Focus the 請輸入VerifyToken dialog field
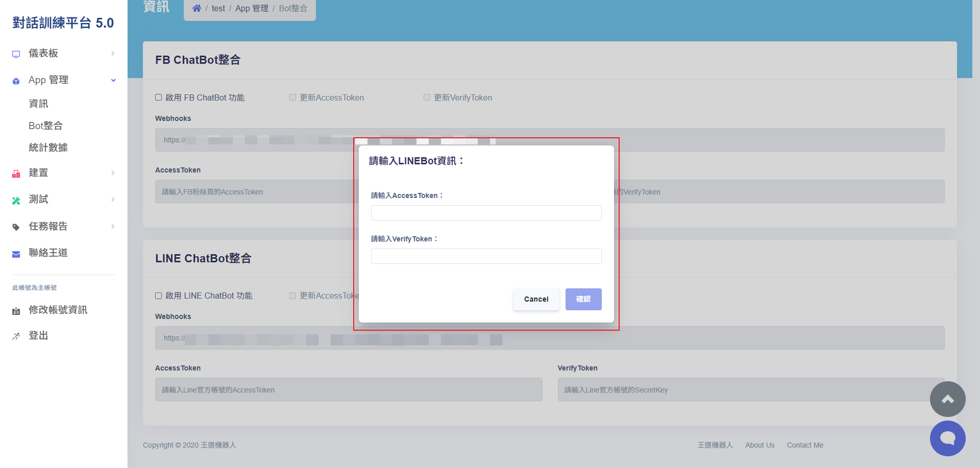980x468 pixels. 486,256
